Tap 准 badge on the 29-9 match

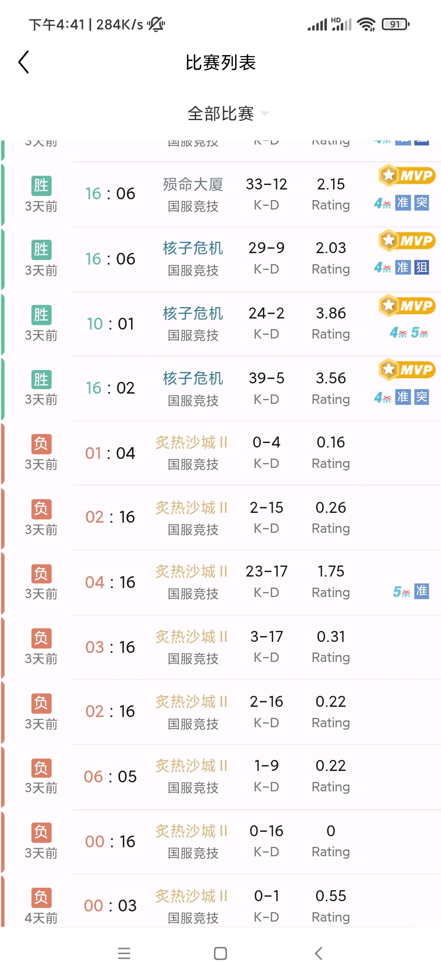point(403,267)
